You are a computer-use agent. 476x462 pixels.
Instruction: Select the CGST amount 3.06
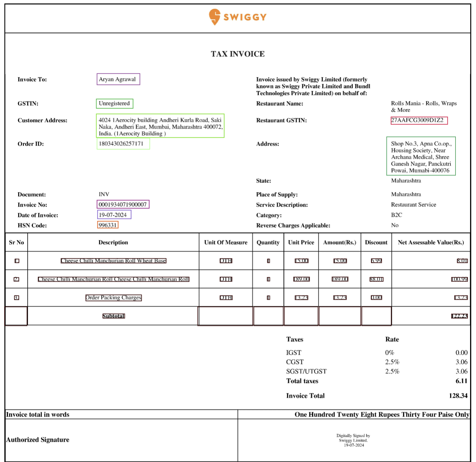click(461, 362)
